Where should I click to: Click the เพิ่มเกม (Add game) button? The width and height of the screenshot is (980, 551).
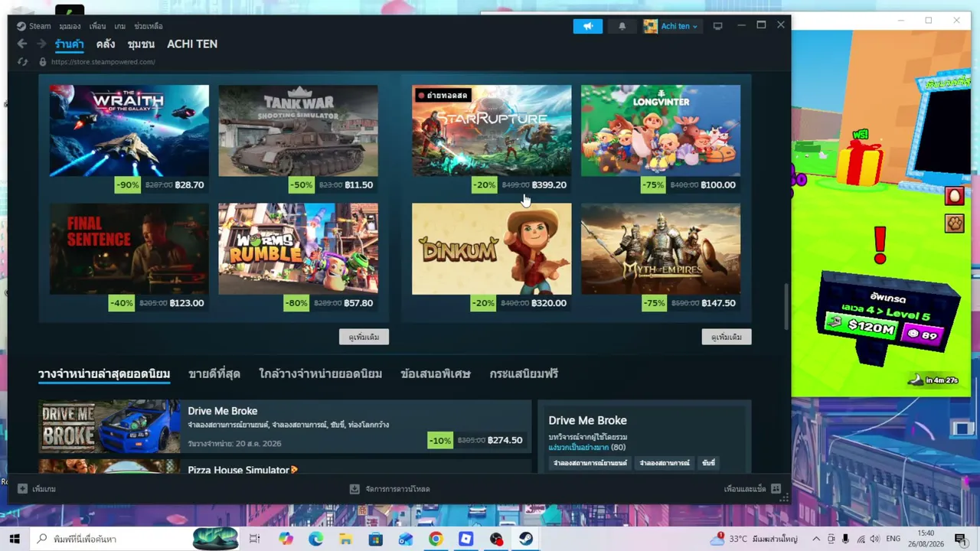(x=37, y=488)
